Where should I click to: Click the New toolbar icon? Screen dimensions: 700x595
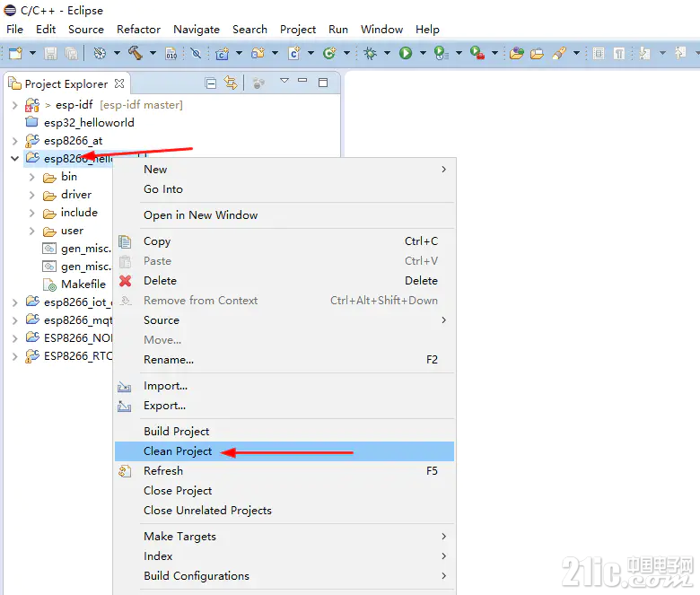16,53
